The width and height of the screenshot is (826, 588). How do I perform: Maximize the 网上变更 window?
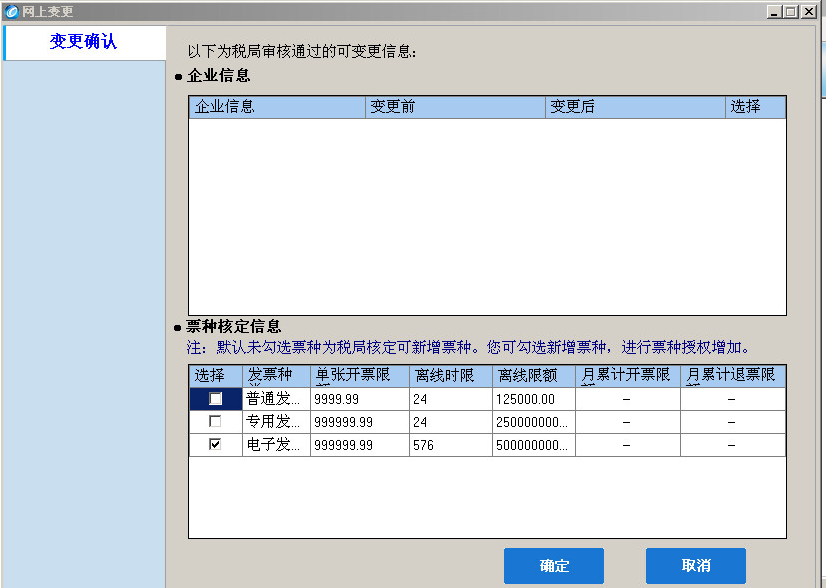[x=791, y=11]
